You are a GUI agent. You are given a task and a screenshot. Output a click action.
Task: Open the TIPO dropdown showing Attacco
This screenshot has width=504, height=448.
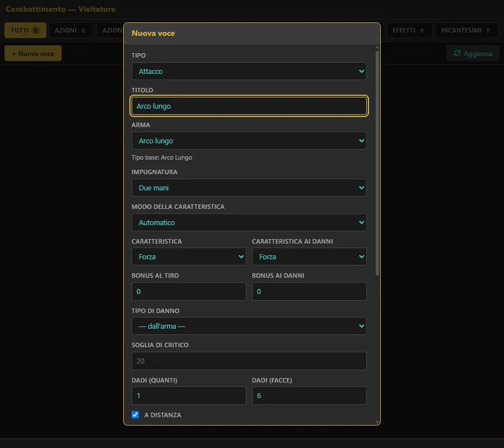(249, 71)
